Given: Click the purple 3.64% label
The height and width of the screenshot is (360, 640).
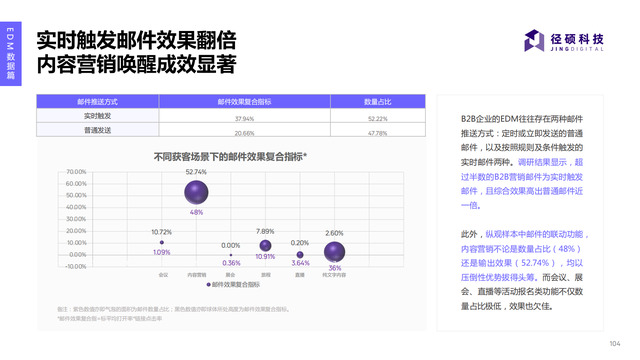Looking at the screenshot, I should tap(300, 263).
